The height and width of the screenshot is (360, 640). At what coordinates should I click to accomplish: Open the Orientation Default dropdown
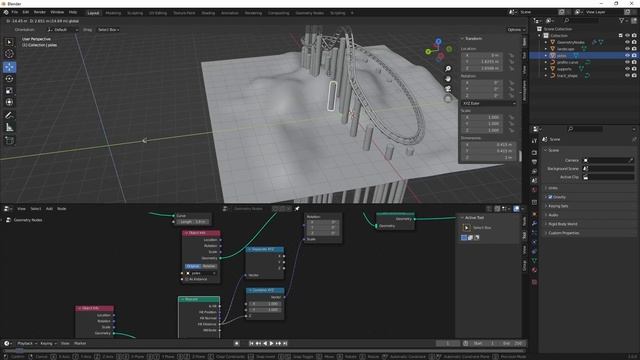(63, 30)
